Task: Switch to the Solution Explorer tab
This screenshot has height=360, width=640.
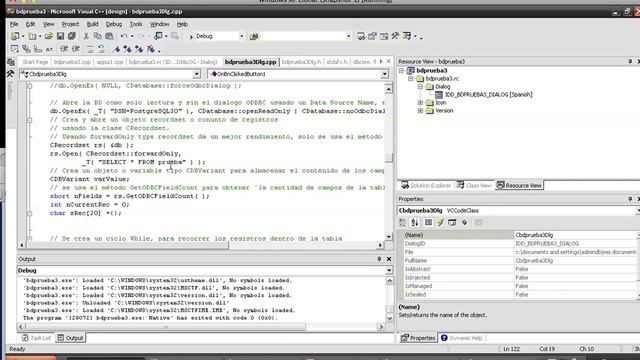Action: 426,186
